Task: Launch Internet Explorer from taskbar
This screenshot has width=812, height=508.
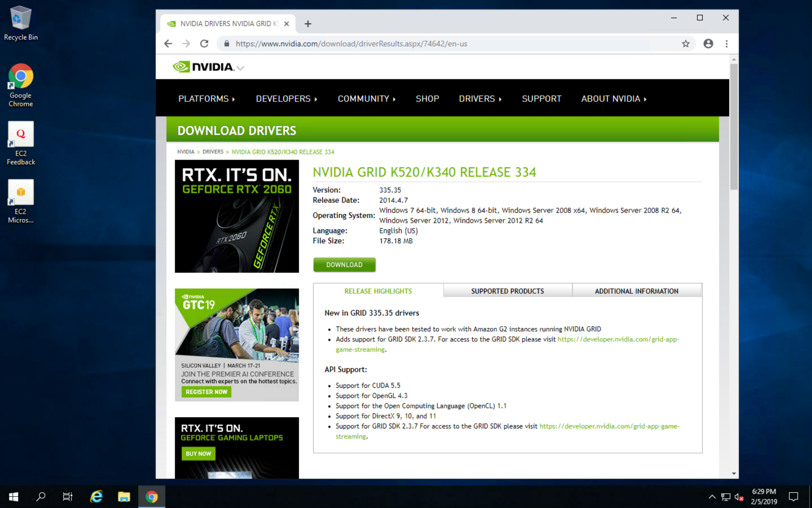Action: (x=96, y=496)
